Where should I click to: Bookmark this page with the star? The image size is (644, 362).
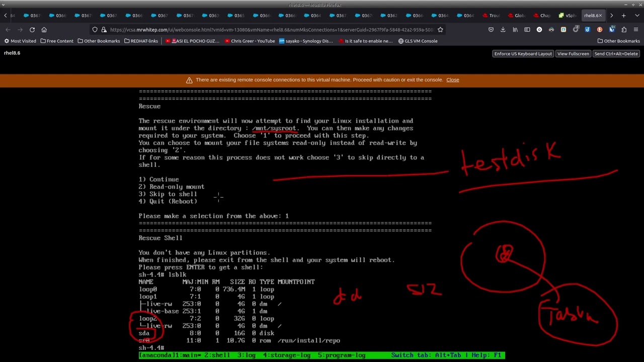click(440, 30)
